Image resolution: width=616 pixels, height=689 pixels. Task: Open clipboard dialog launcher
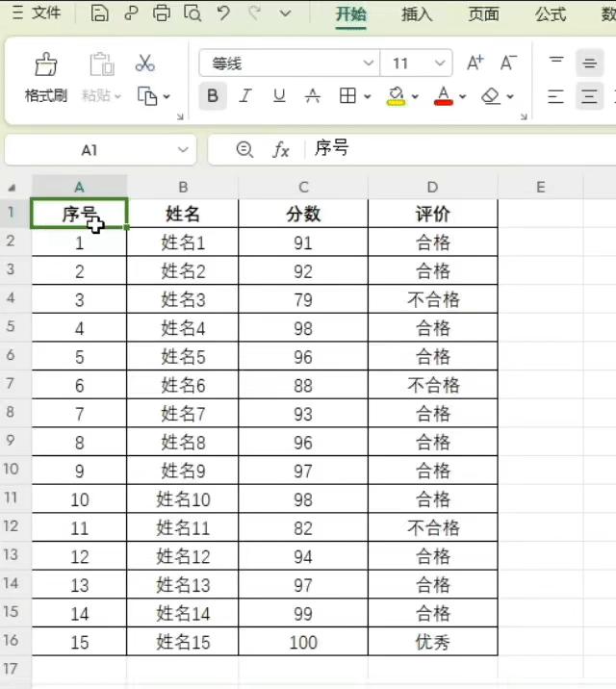180,116
